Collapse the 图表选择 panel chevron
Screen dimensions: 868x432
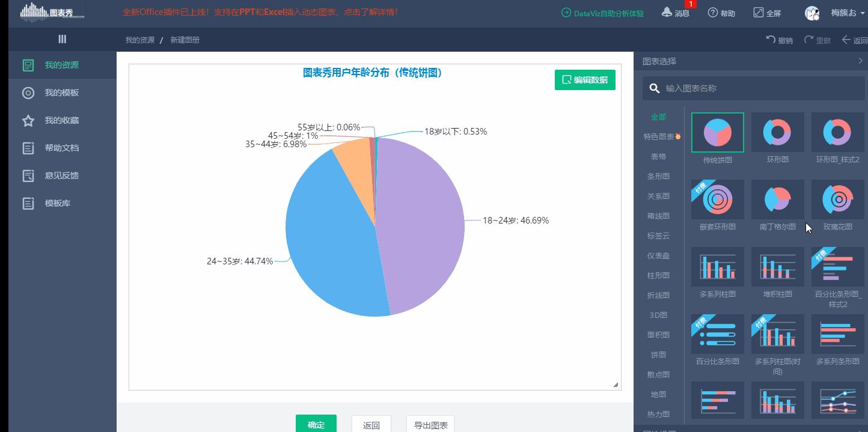860,61
